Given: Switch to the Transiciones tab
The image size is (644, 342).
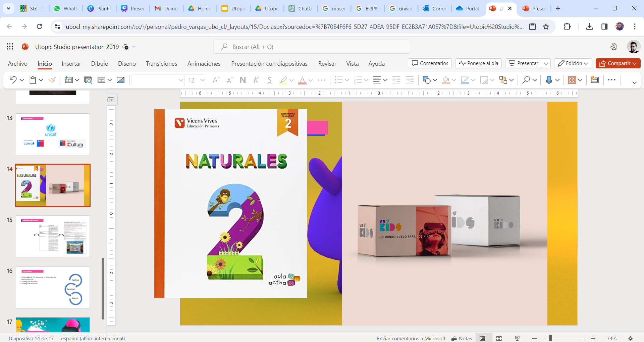Looking at the screenshot, I should coord(161,64).
